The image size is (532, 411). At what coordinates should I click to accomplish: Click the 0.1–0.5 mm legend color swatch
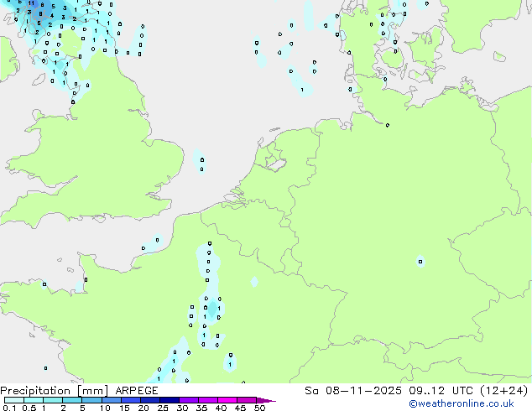point(14,400)
